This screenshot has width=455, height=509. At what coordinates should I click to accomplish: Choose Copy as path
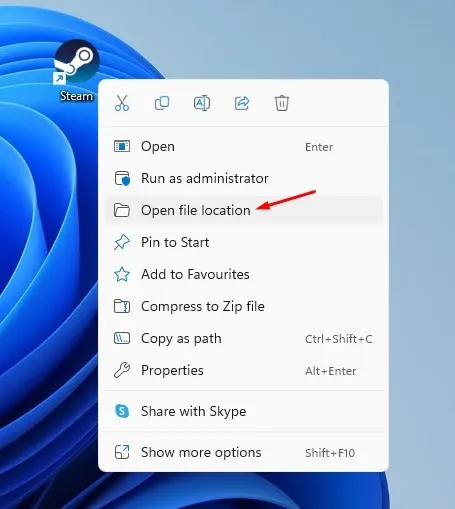pos(243,338)
